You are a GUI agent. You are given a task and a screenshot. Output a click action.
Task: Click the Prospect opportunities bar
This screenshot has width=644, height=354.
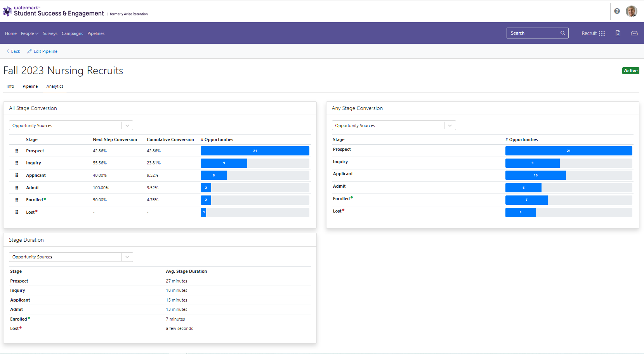(x=255, y=150)
